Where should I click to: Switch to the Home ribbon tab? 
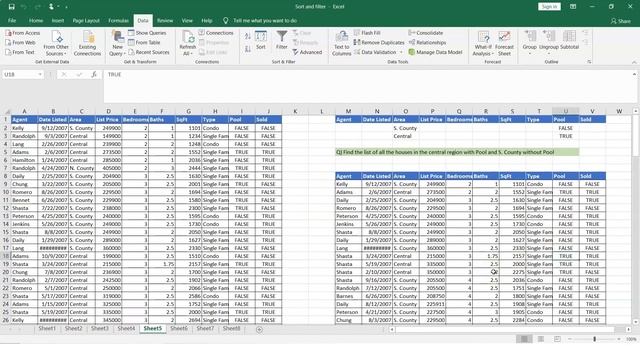pos(36,20)
